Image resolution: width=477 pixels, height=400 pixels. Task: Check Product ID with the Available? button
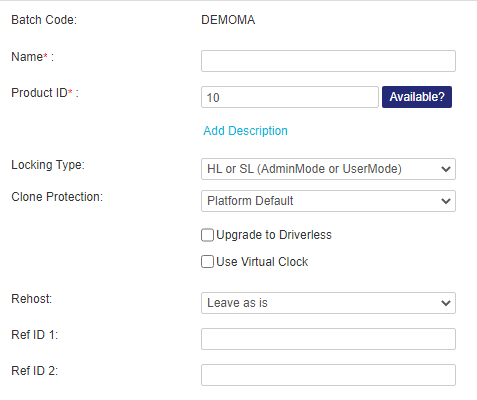[x=417, y=97]
